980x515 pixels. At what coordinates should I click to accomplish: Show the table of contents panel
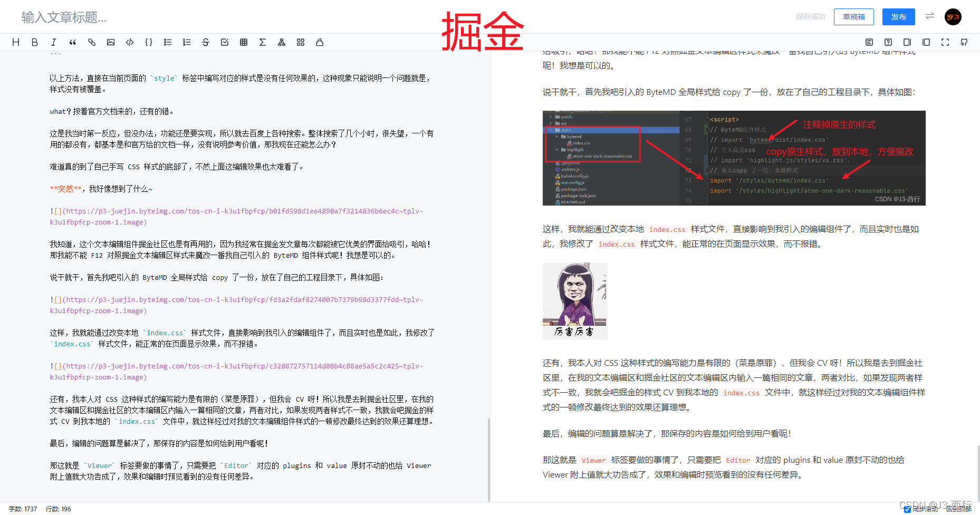pos(869,42)
